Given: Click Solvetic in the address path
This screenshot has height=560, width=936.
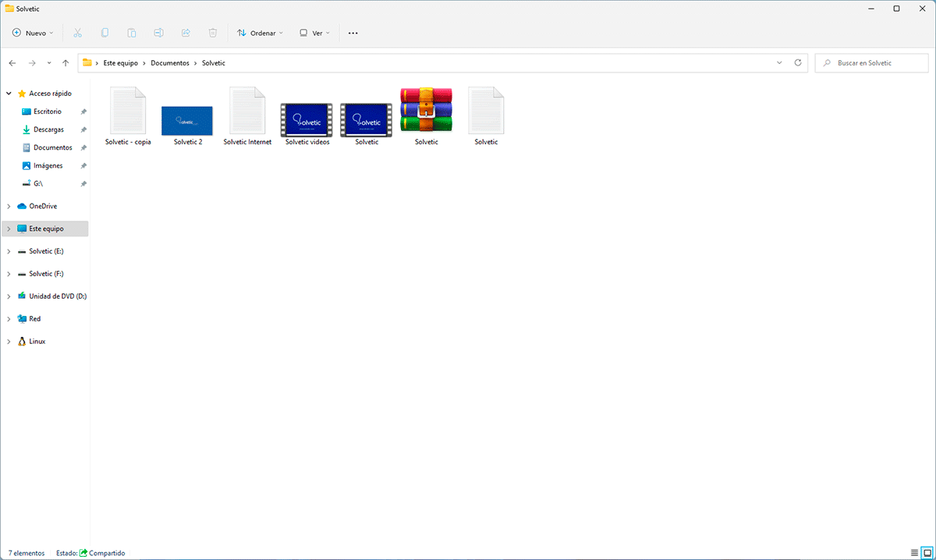Looking at the screenshot, I should point(213,62).
